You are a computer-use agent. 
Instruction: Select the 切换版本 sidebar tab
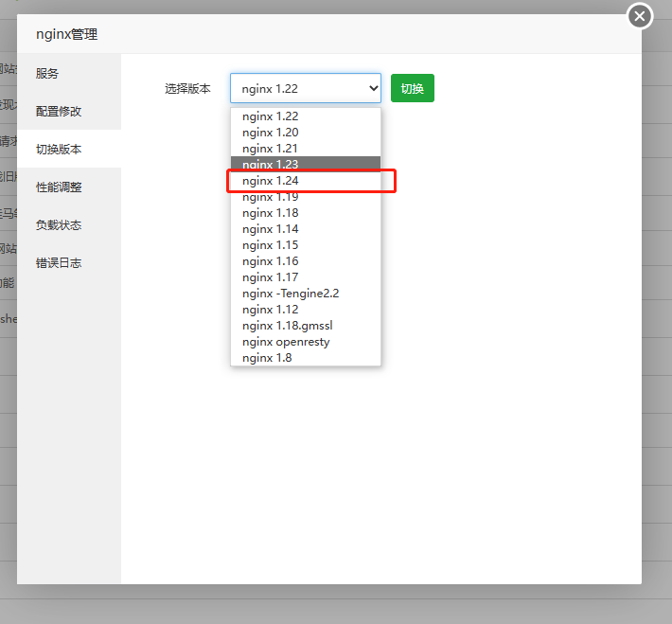point(69,149)
